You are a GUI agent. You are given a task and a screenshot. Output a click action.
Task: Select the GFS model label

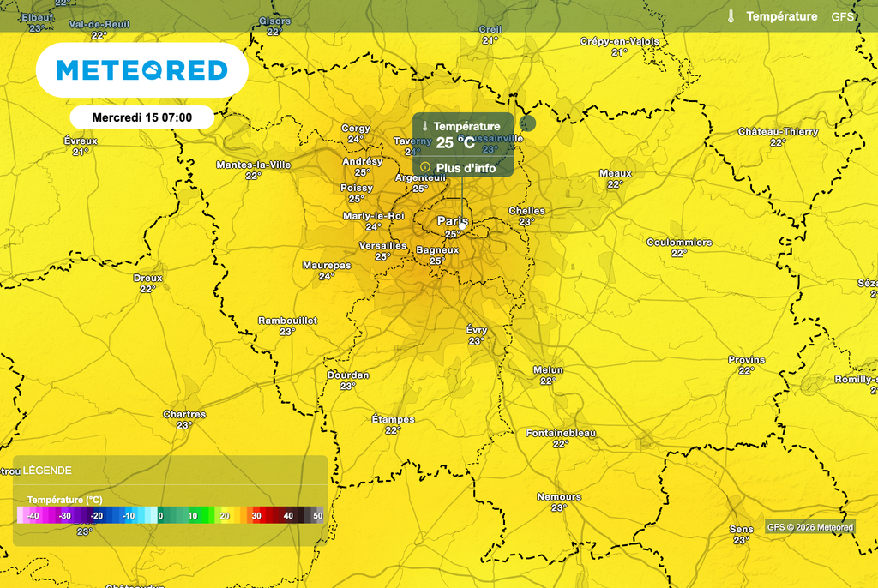(x=842, y=17)
